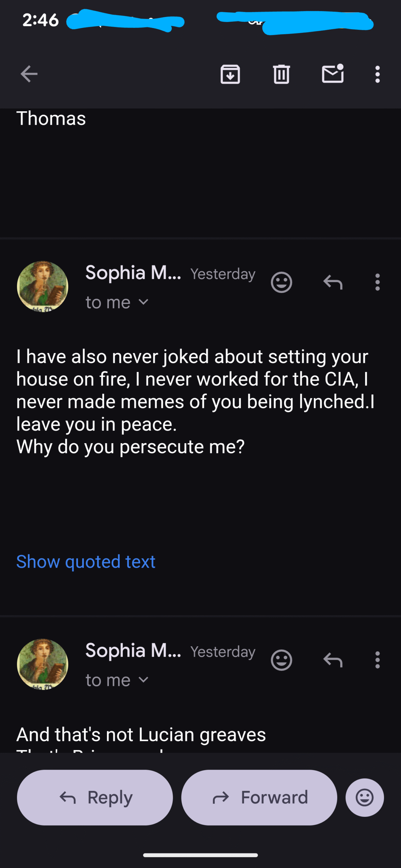Add emoji reaction to second Sophia message
The width and height of the screenshot is (401, 868).
click(x=281, y=660)
